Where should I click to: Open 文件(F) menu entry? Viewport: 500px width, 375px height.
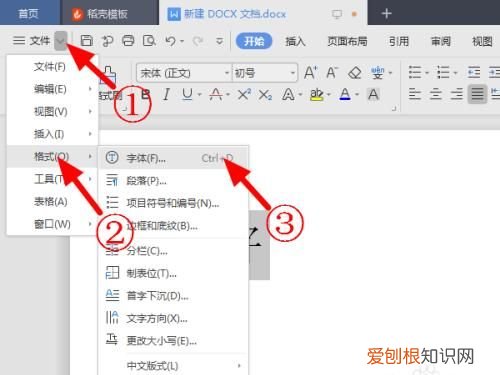tap(52, 67)
